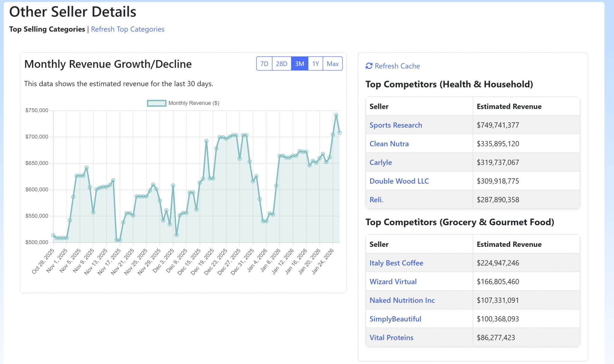Click Seller header in Health & Household table

379,106
